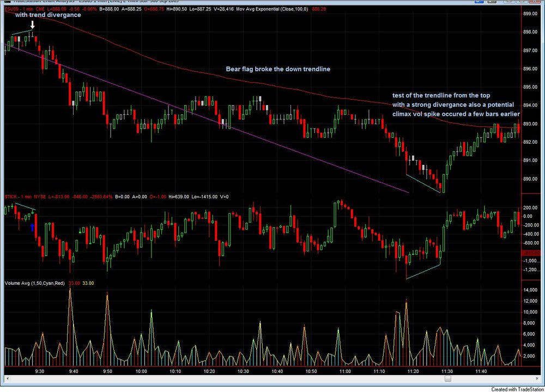The image size is (545, 392).
Task: Click the 'Hi=639.00' TICK status value
Action: tap(179, 197)
